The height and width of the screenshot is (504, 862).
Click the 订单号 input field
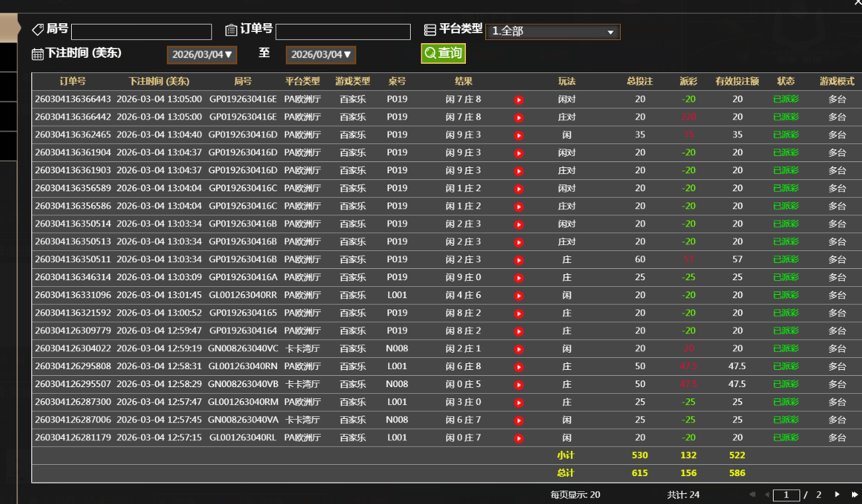click(x=343, y=32)
